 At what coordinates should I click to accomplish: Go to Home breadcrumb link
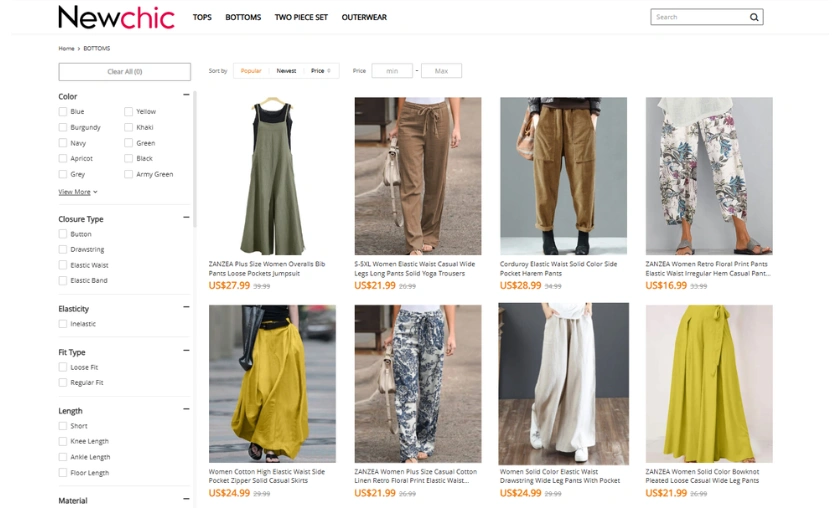66,48
